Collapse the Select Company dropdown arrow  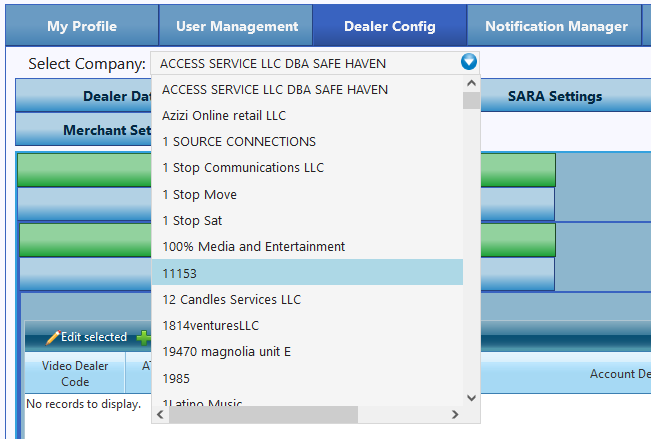[469, 63]
